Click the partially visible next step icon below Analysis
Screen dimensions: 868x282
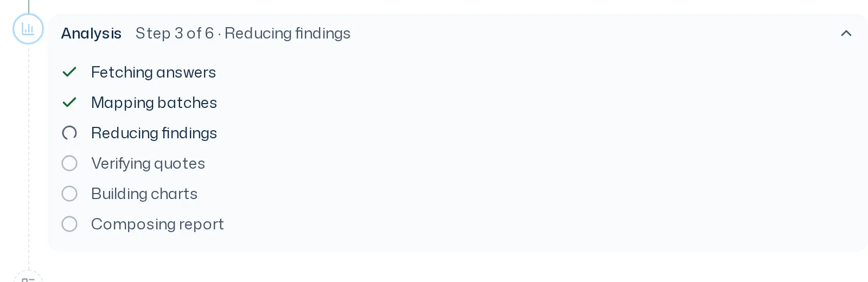[x=28, y=277]
